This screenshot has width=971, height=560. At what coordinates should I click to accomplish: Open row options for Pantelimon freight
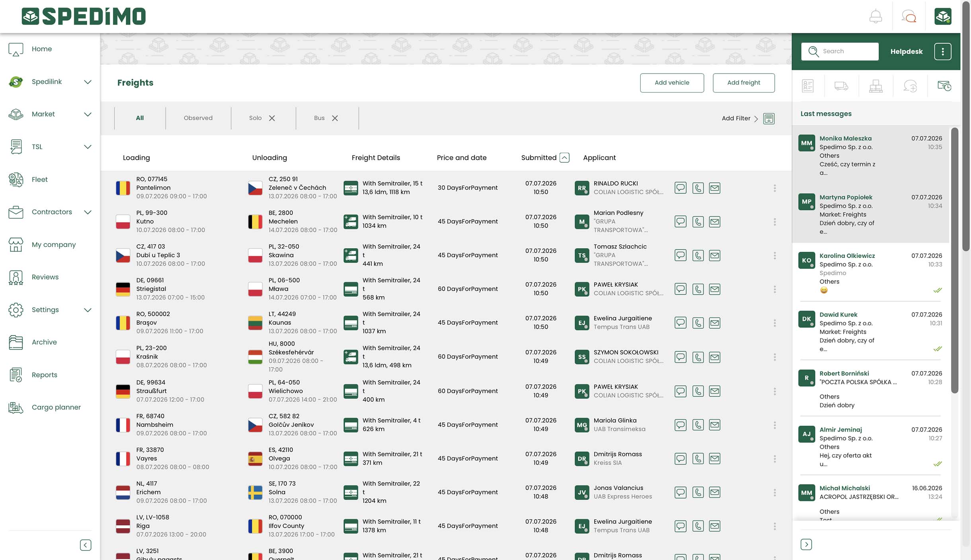click(x=774, y=188)
